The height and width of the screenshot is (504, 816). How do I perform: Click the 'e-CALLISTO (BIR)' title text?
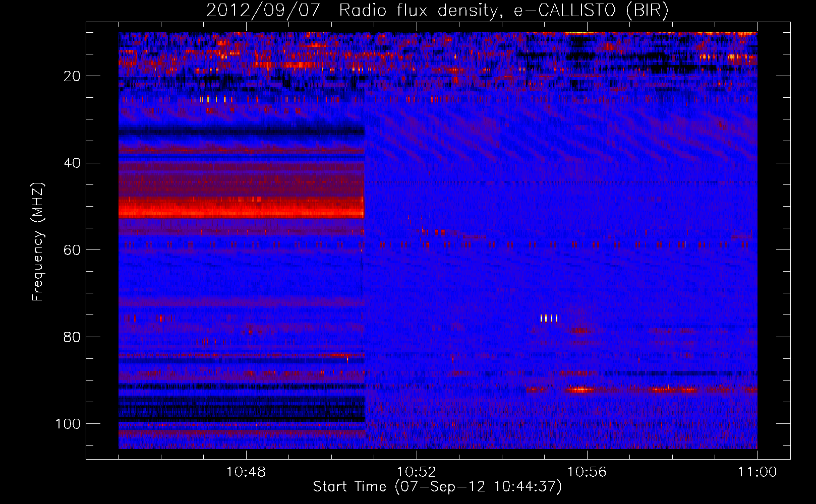pos(591,10)
